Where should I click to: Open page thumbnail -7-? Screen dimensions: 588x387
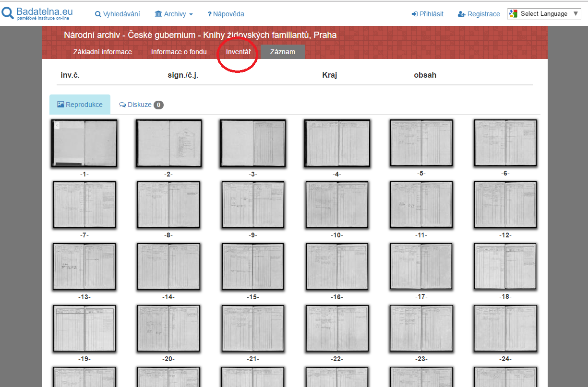click(84, 205)
